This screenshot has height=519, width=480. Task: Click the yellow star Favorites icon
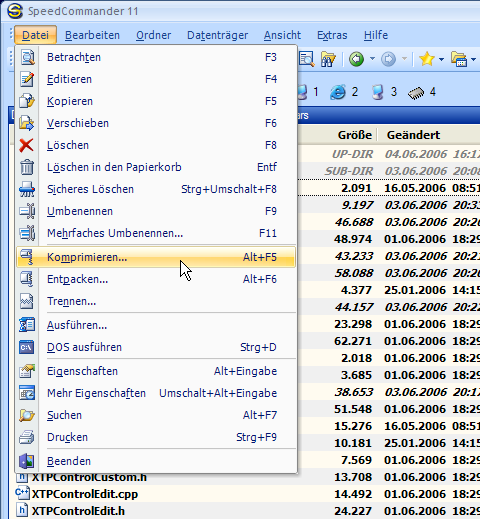[x=427, y=59]
